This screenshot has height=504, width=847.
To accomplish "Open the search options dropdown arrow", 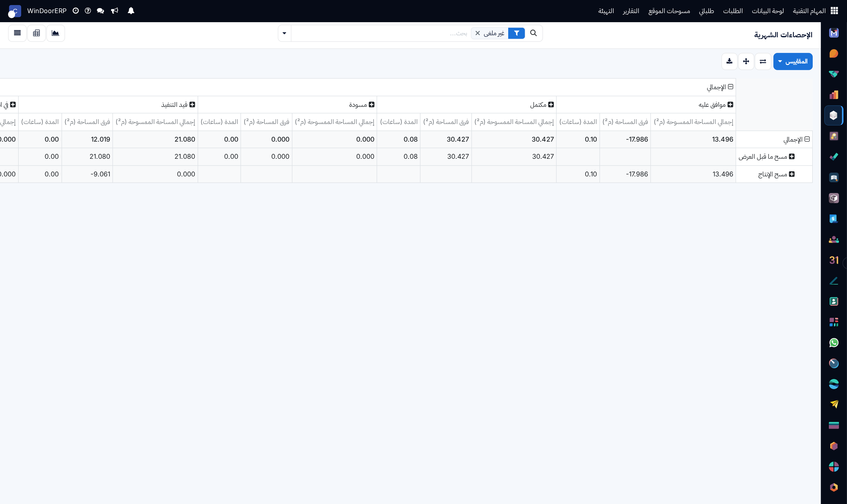I will 284,33.
